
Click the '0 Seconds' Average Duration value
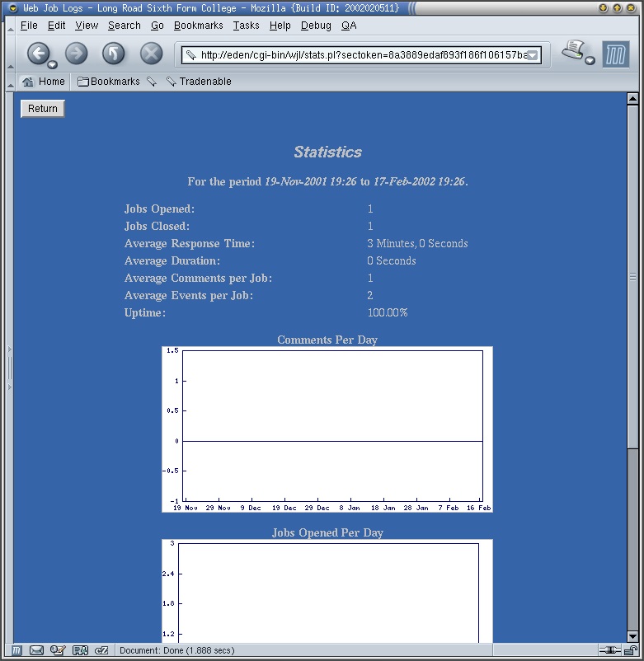(x=392, y=261)
